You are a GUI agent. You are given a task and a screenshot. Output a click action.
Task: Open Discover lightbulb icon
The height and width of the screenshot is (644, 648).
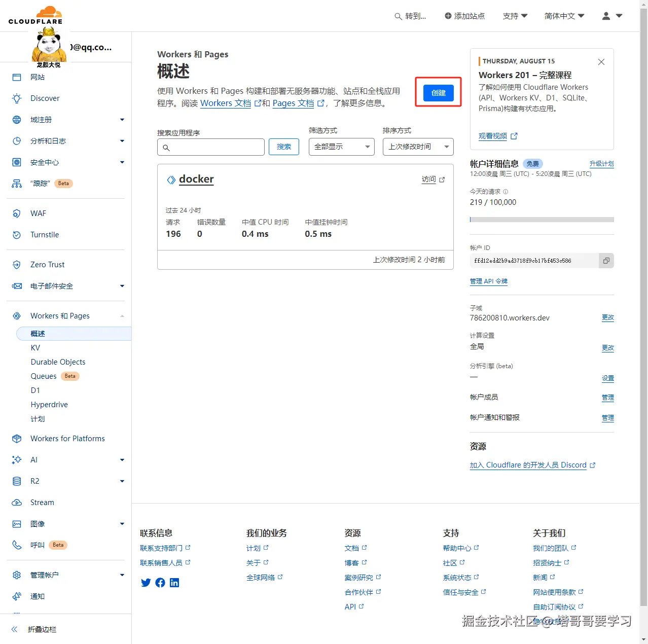(x=17, y=98)
